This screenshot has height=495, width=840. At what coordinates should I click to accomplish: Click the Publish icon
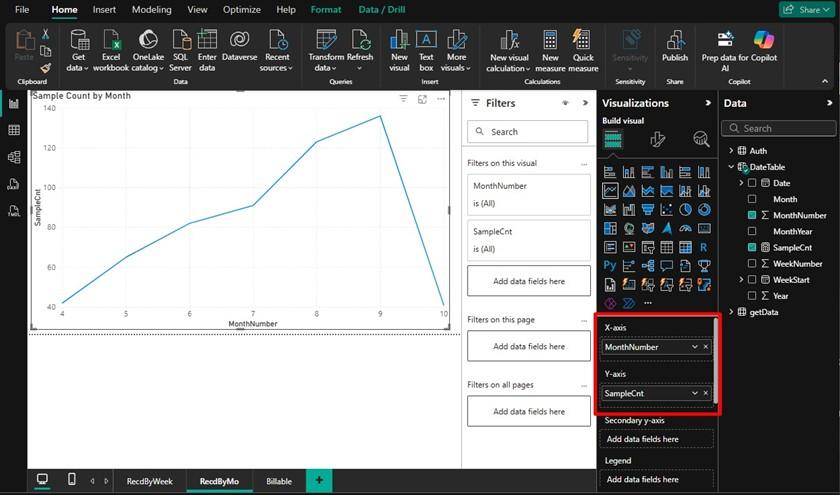click(675, 40)
